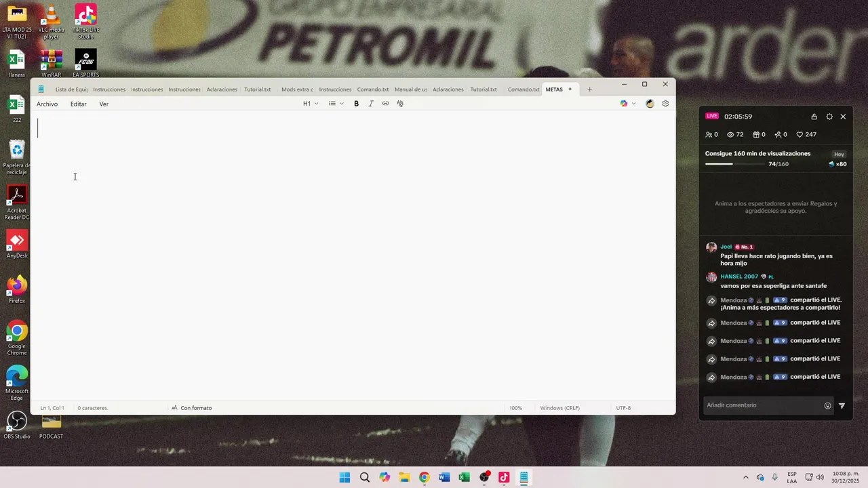Open the Ver menu
Screen dimensions: 868x488
point(104,104)
